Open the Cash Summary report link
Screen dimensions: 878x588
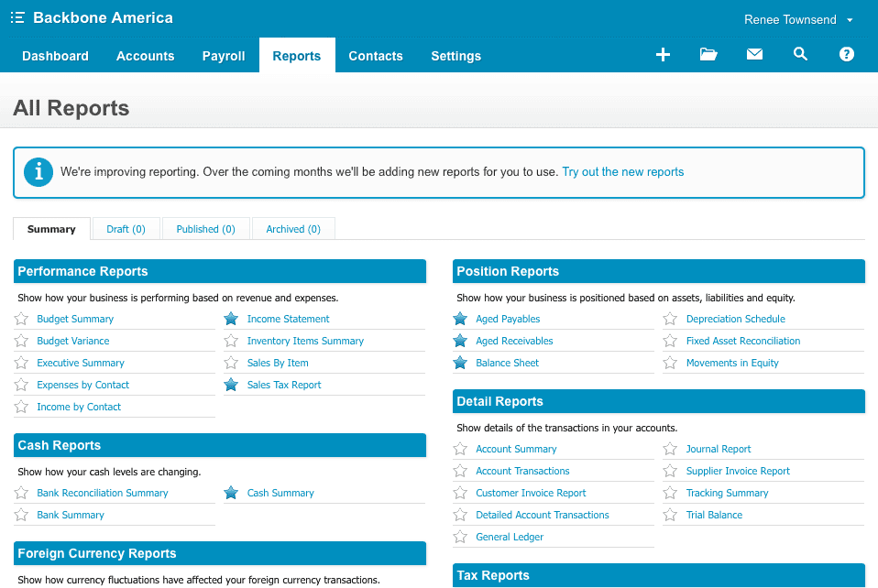[280, 493]
